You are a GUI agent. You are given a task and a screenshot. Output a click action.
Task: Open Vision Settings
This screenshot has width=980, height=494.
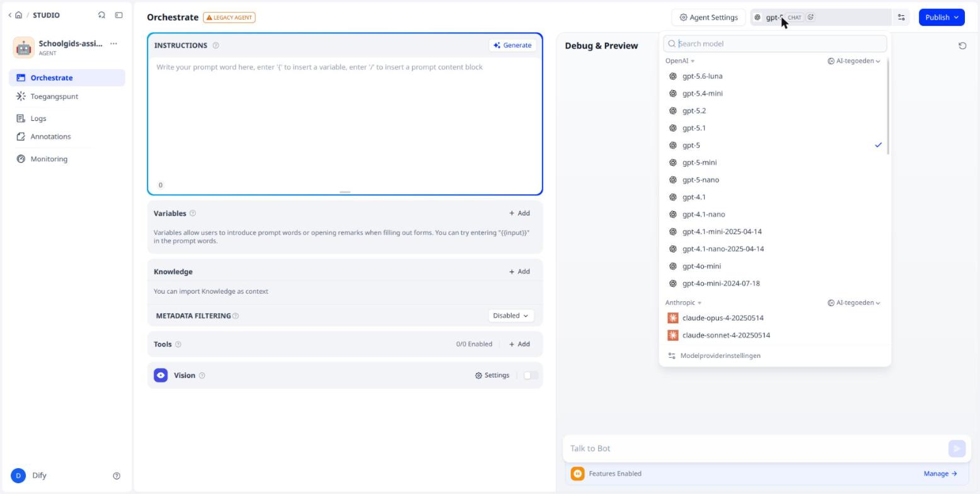(492, 376)
